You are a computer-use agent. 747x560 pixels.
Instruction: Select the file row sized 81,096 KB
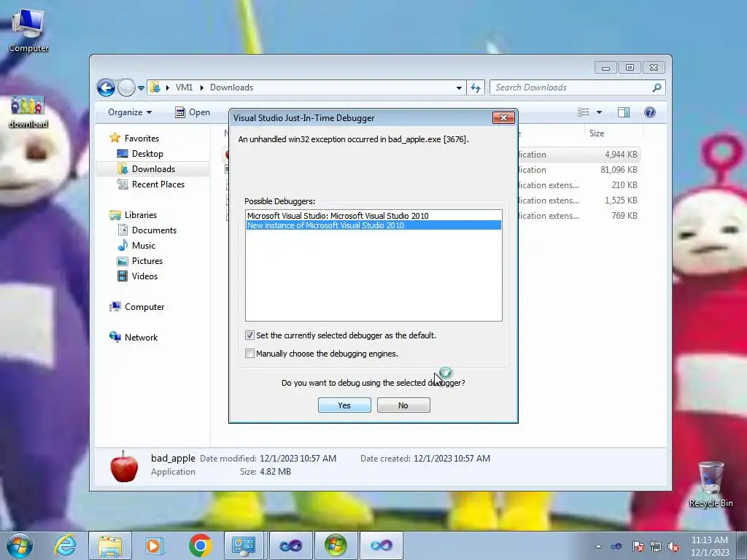click(578, 169)
